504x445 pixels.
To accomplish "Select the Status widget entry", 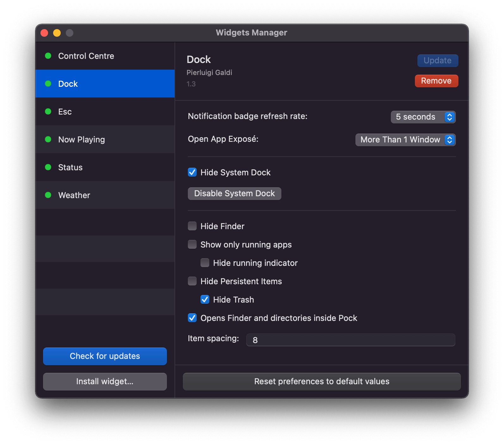I will pos(105,167).
